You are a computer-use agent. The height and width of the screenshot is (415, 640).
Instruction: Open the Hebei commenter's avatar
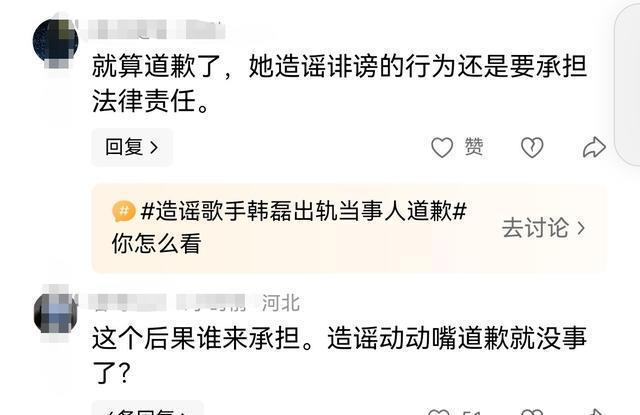(56, 313)
